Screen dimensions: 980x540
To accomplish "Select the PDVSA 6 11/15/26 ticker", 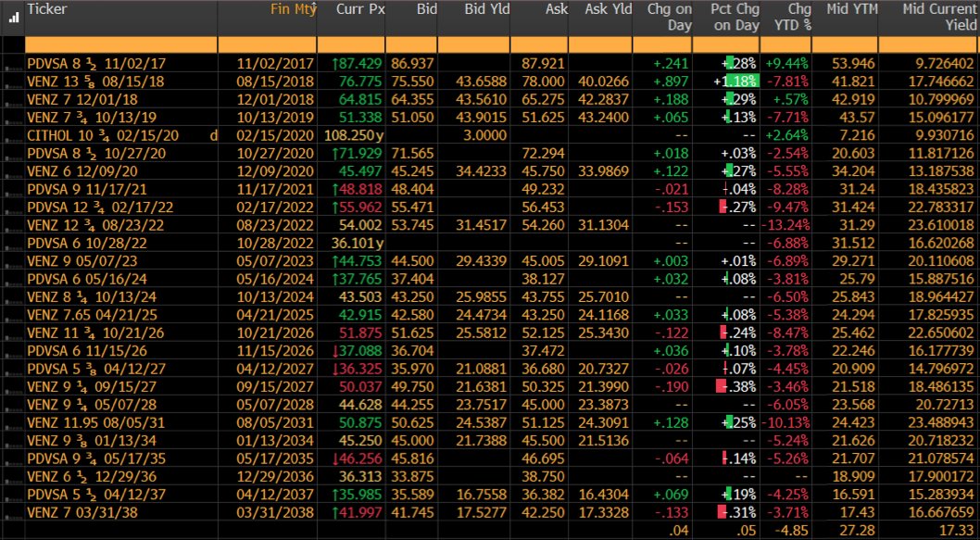I will (87, 351).
